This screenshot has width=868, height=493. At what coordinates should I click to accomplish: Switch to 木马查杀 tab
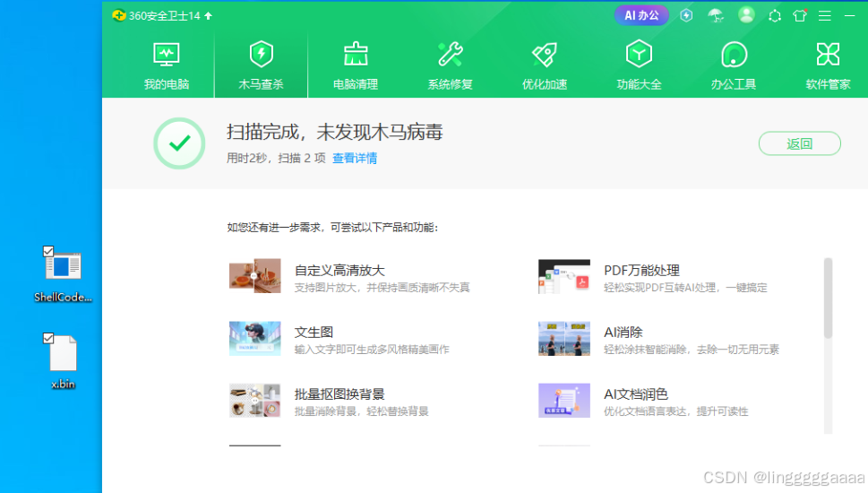coord(261,65)
